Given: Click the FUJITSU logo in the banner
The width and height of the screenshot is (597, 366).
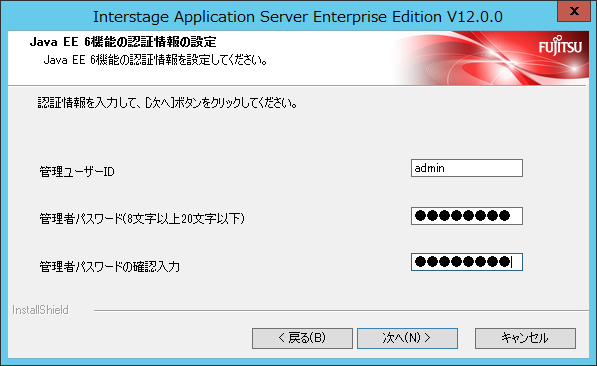Looking at the screenshot, I should pos(560,46).
